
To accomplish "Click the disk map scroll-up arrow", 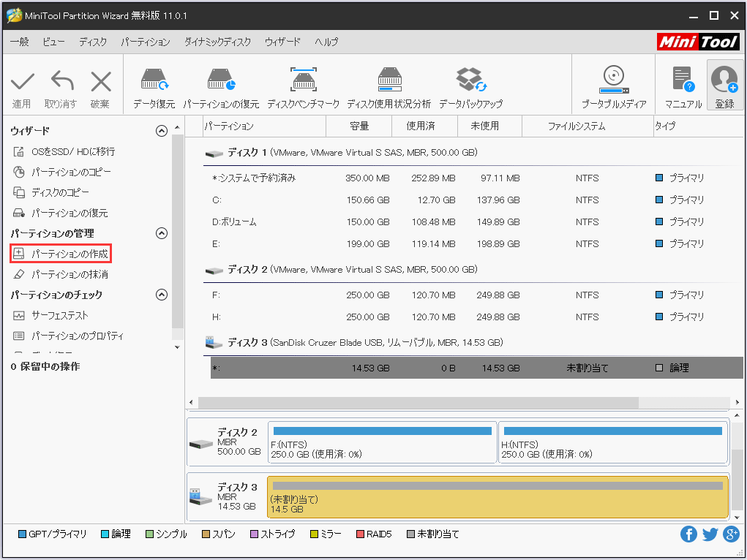I will pyautogui.click(x=737, y=416).
